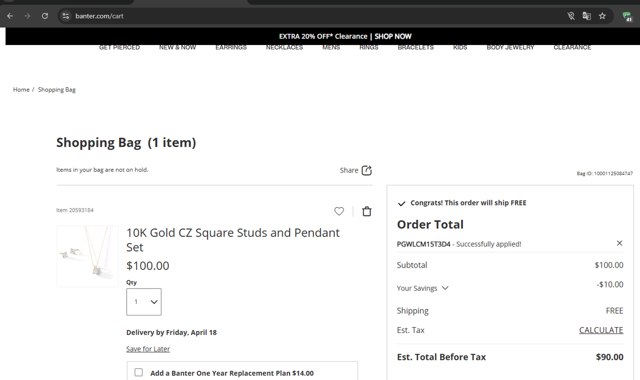This screenshot has width=640, height=380.
Task: Click the crossed-out eye icon in the address bar
Action: [x=571, y=16]
